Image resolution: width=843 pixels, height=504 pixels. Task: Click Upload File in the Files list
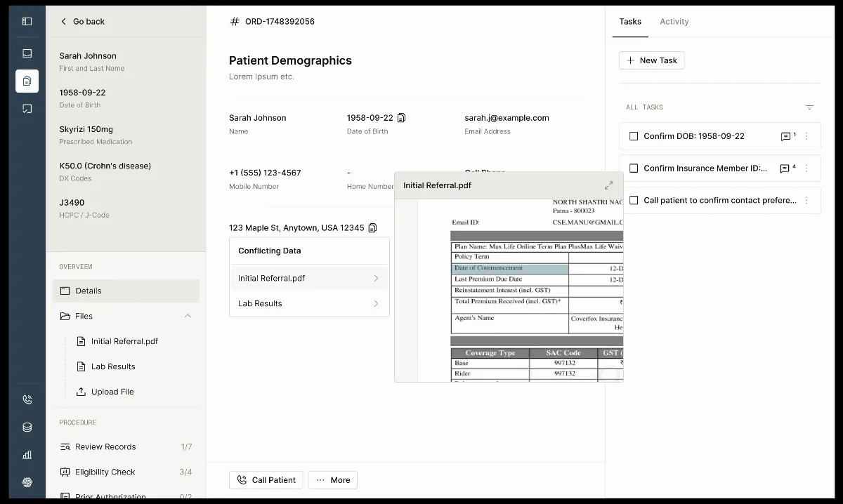pyautogui.click(x=105, y=392)
